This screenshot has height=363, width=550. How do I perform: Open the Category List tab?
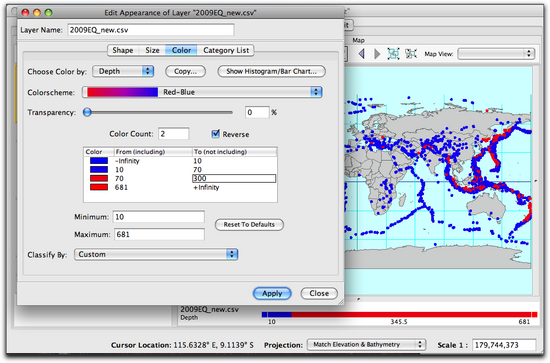pyautogui.click(x=226, y=50)
